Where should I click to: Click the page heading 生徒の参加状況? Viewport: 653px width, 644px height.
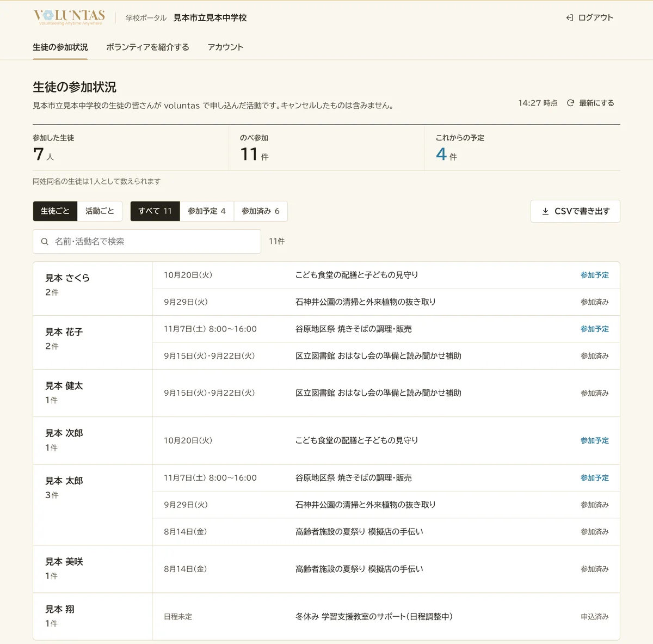pos(75,87)
